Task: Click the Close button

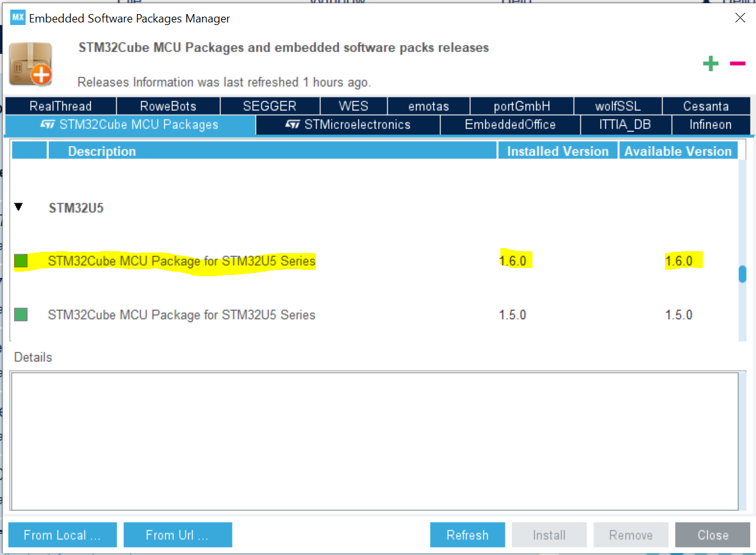Action: [712, 534]
